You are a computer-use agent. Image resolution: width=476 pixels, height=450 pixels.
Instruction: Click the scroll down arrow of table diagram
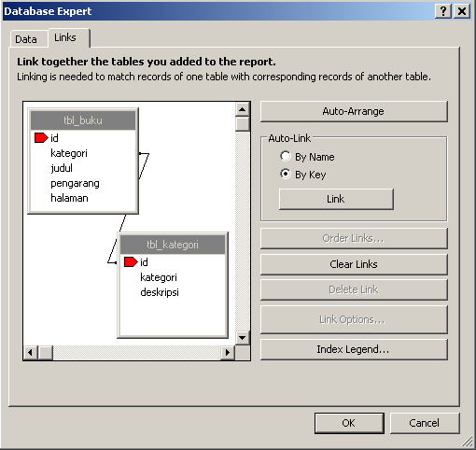click(x=243, y=338)
